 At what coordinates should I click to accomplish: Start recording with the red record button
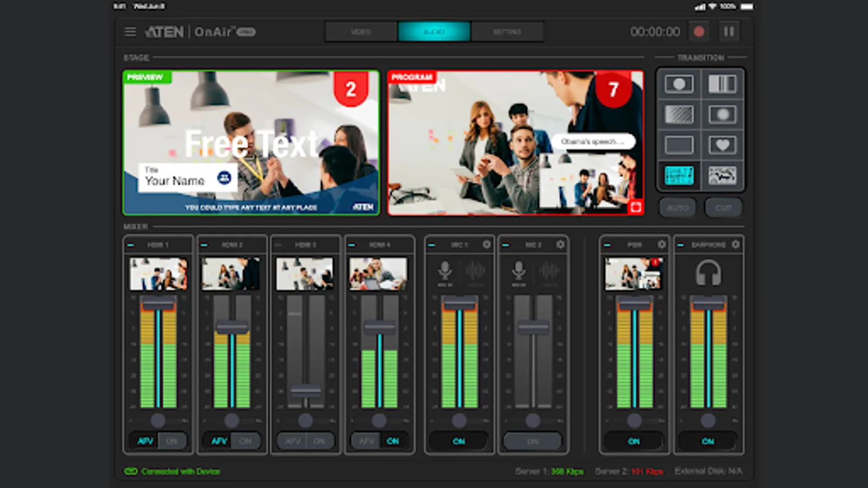pos(699,31)
